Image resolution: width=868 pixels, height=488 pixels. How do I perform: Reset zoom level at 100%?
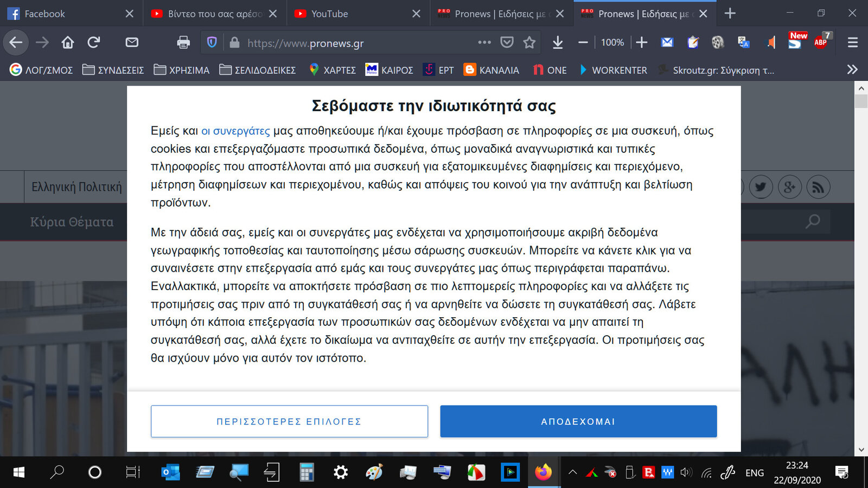pyautogui.click(x=612, y=42)
